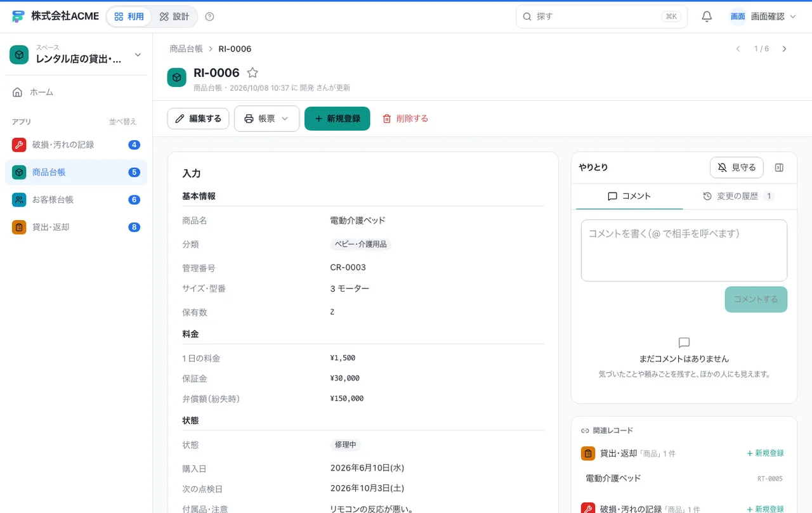Image resolution: width=812 pixels, height=513 pixels.
Task: Switch to 設計 mode
Action: [174, 16]
